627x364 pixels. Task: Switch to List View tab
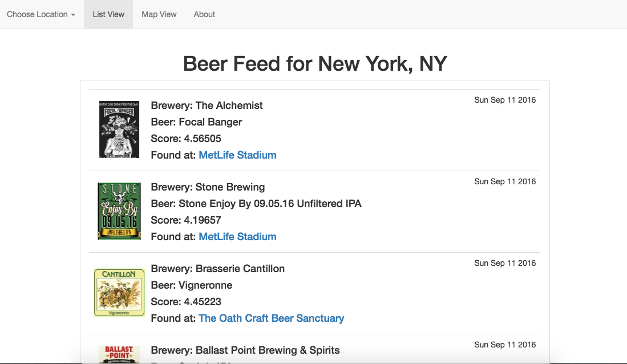coord(108,14)
